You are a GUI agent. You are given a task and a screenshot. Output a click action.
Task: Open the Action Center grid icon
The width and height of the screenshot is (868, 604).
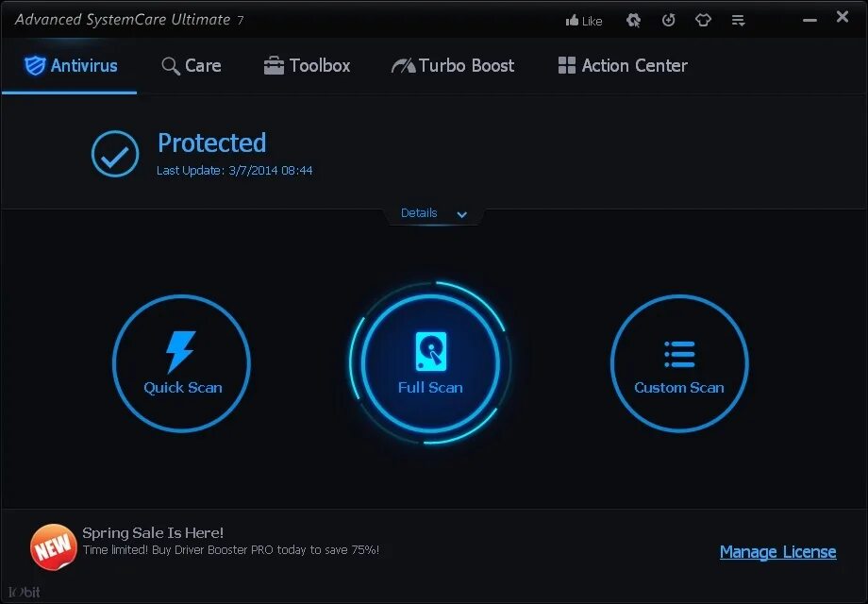click(566, 65)
